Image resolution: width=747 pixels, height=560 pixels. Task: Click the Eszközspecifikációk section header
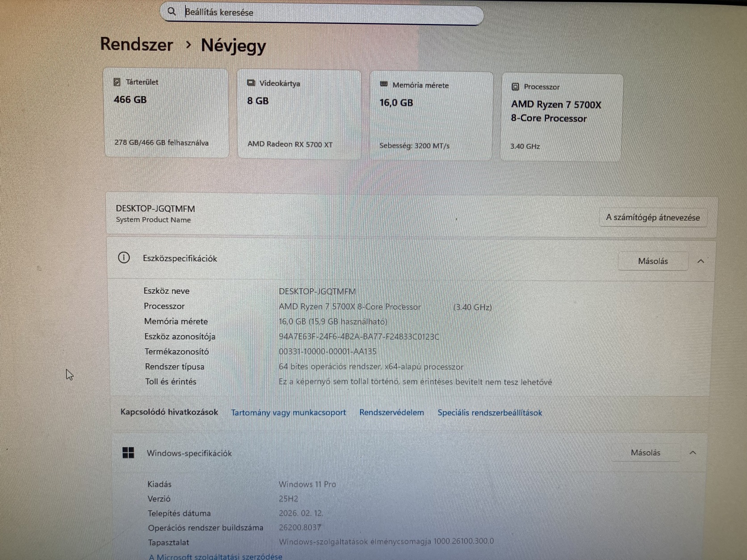click(411, 260)
